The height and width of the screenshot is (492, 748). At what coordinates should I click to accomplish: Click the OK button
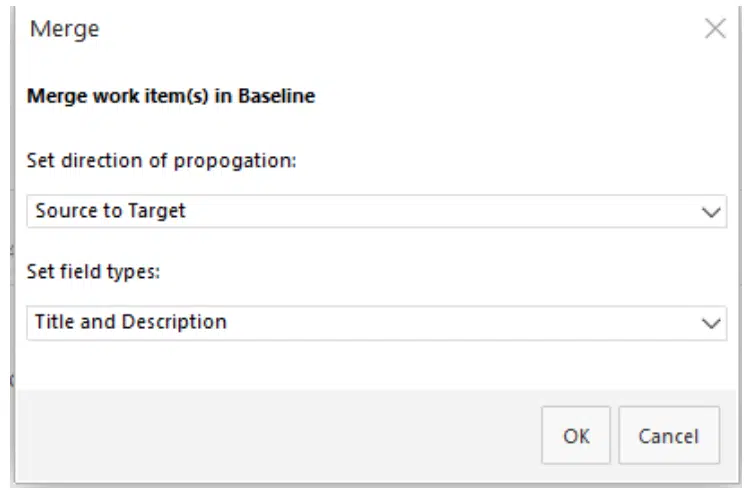tap(576, 436)
